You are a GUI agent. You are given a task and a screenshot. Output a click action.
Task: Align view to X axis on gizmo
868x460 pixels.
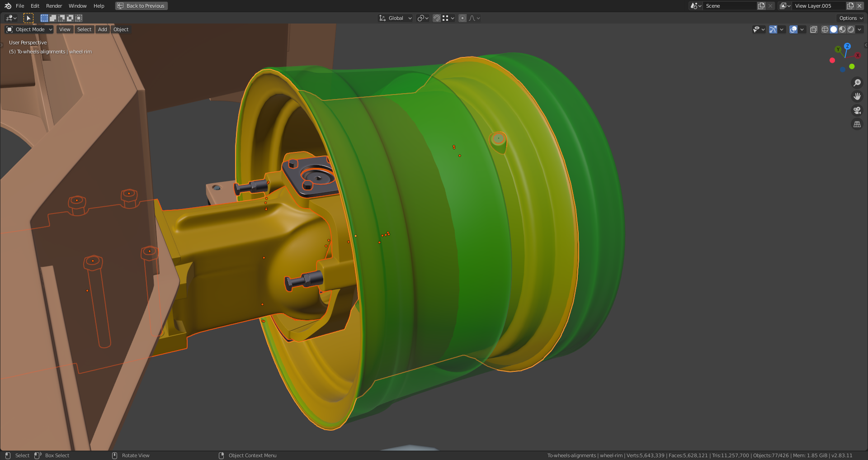point(858,55)
